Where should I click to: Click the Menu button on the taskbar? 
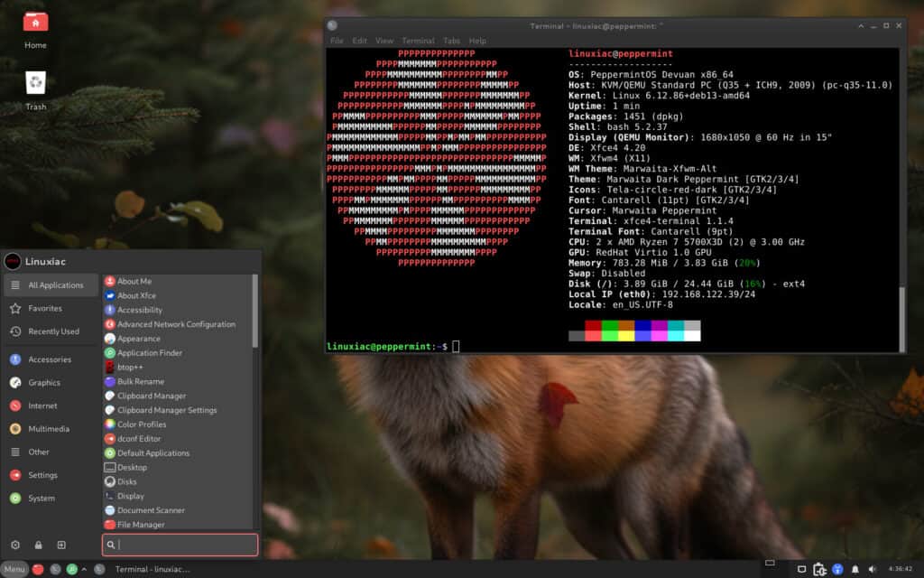pyautogui.click(x=14, y=569)
